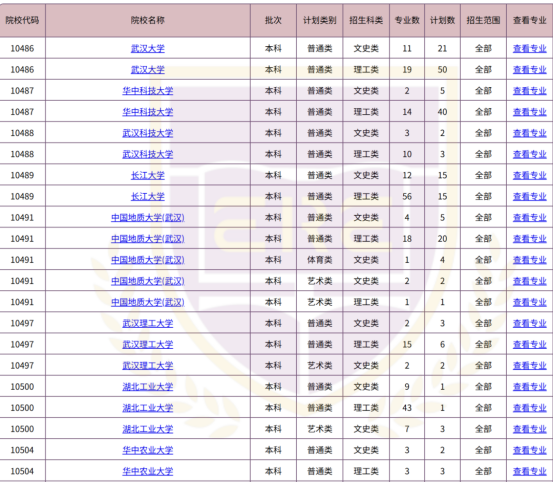The image size is (553, 483).
Task: Open 查看专业 for 华中农业大学 理工类 row
Action: pyautogui.click(x=529, y=471)
